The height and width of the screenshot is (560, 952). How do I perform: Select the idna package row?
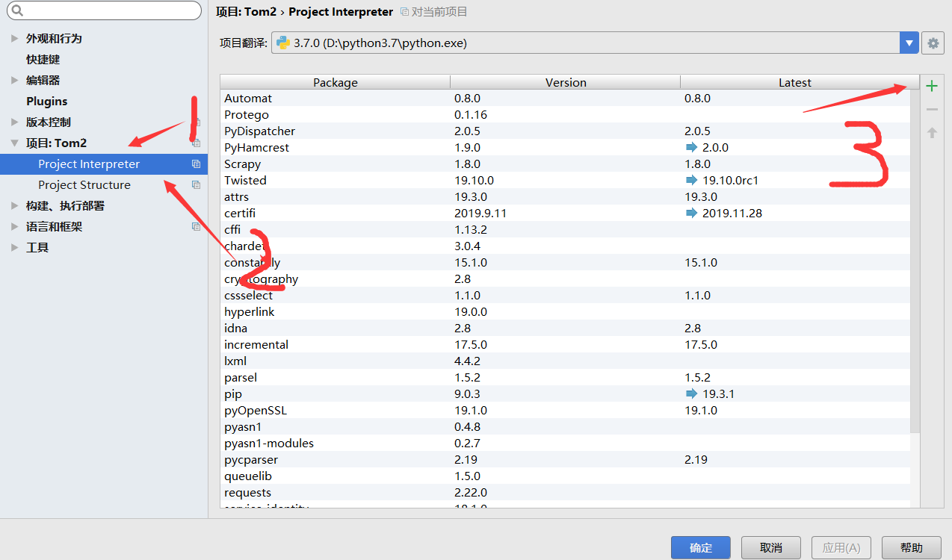(566, 328)
